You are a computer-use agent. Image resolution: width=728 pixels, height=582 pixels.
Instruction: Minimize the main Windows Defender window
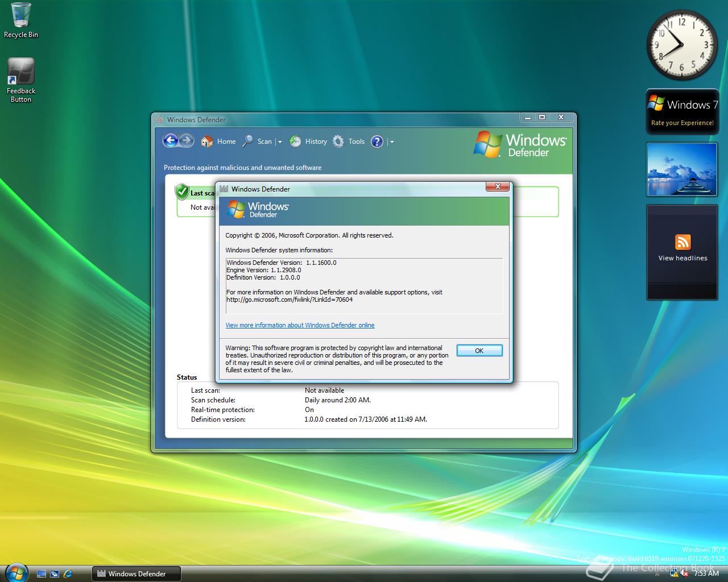click(528, 117)
